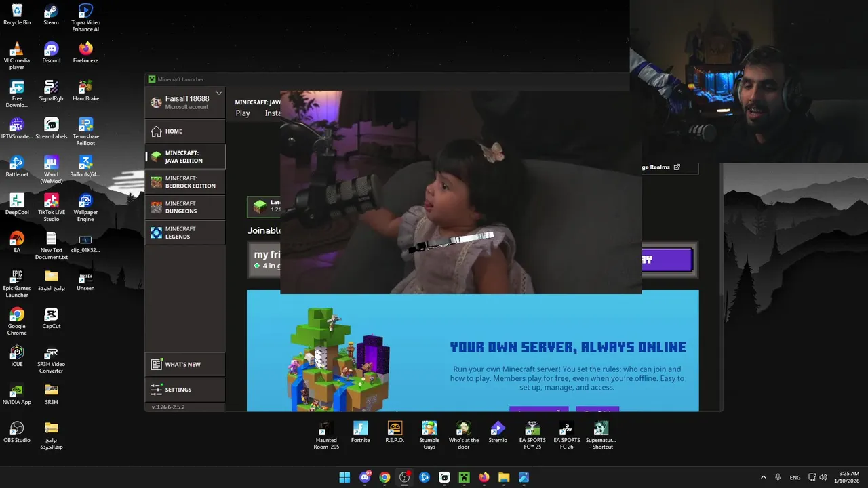This screenshot has width=868, height=488.
Task: Open R.E.P.O. desktop shortcut
Action: point(395,432)
